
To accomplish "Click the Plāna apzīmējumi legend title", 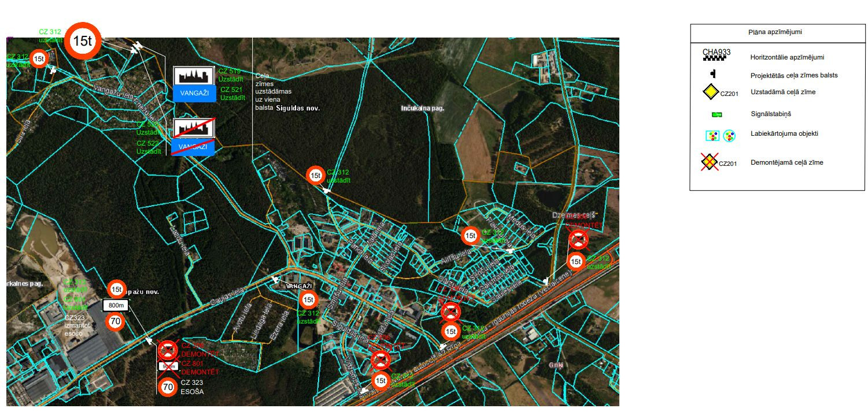I will click(777, 32).
